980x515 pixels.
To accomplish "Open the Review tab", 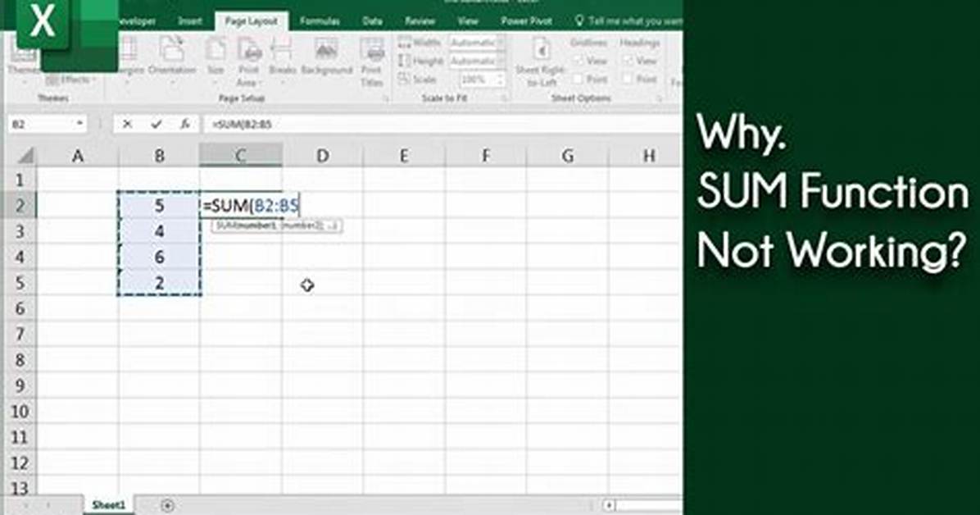I will [x=420, y=21].
